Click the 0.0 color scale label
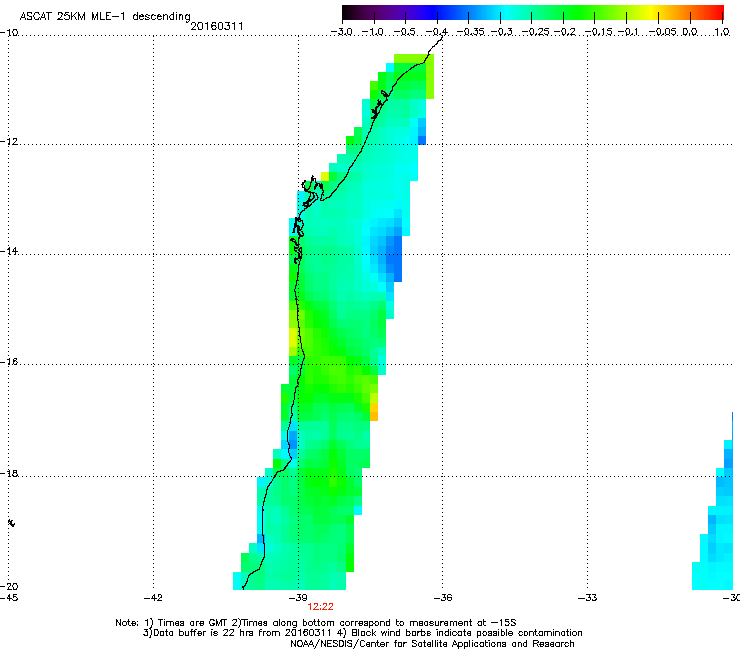The width and height of the screenshot is (740, 650). 690,32
